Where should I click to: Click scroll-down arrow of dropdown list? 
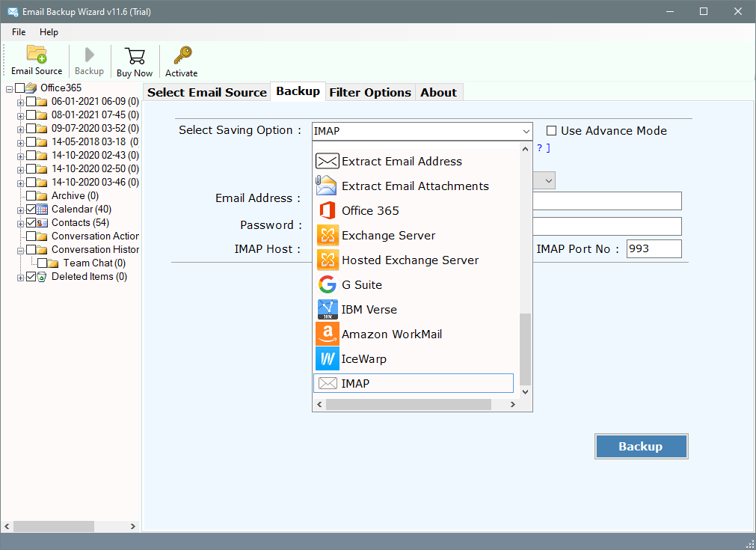coord(526,392)
